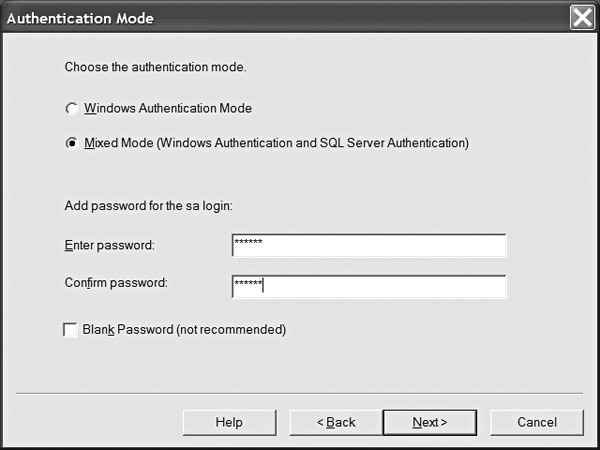Screen dimensions: 600x450
Task: Proceed with the Next button
Action: pos(429,422)
